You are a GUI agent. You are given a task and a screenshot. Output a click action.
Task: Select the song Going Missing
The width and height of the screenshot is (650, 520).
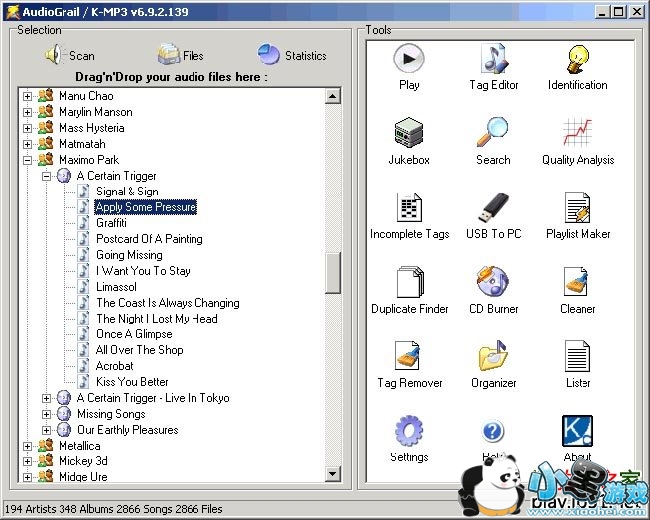pos(129,255)
